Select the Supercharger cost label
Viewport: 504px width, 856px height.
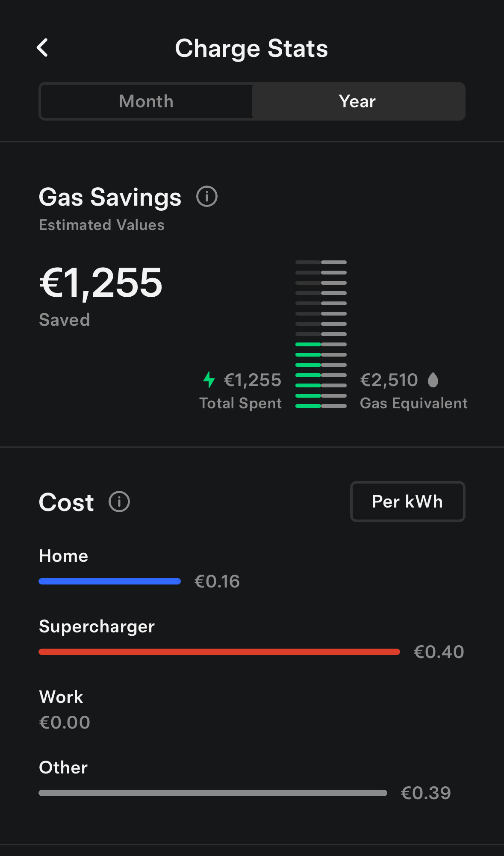click(97, 626)
